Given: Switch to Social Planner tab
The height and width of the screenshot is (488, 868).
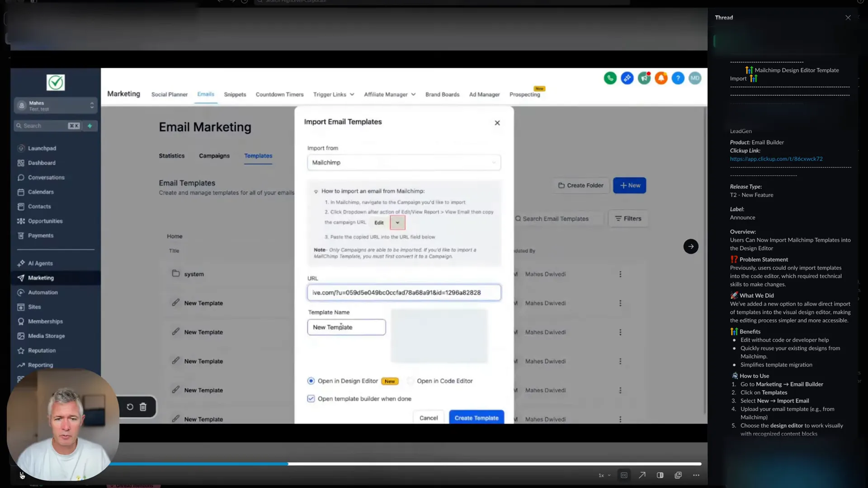Looking at the screenshot, I should 169,94.
